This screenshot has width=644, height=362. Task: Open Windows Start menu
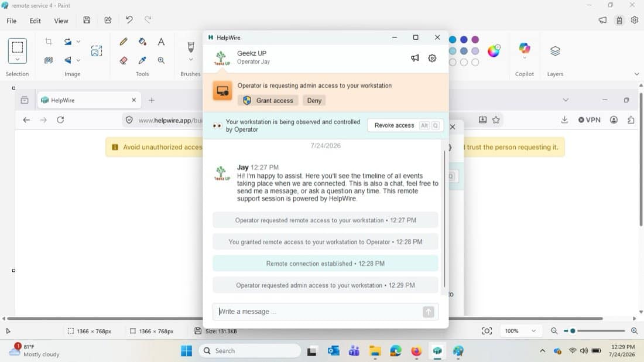point(186,351)
